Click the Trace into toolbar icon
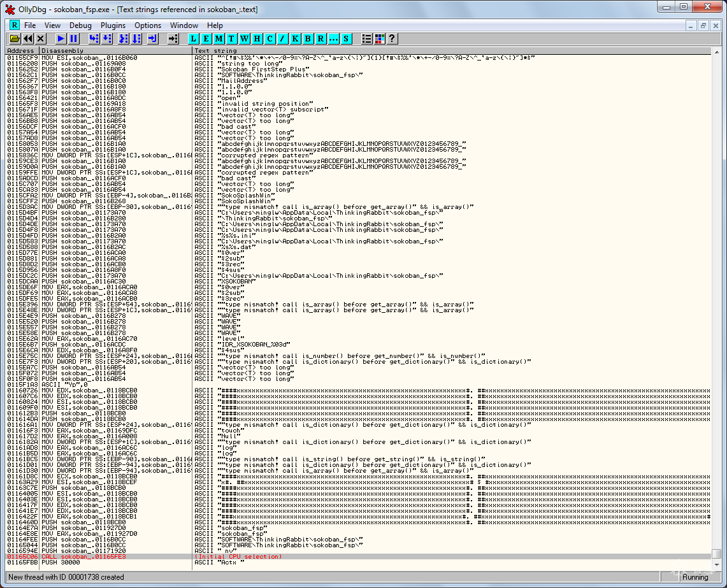The image size is (727, 588). 124,39
